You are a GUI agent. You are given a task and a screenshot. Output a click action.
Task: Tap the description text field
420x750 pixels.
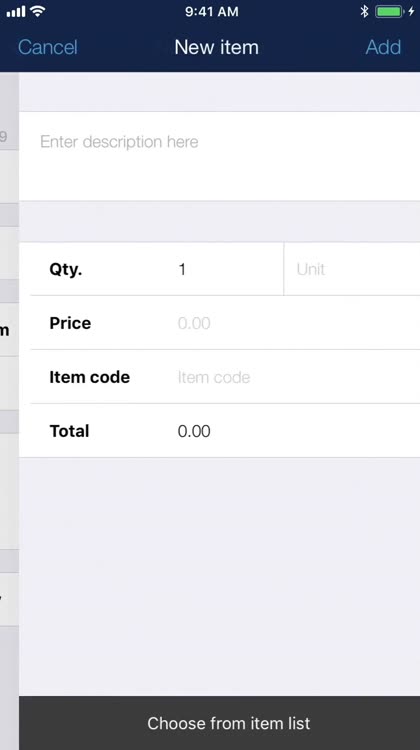coord(220,156)
